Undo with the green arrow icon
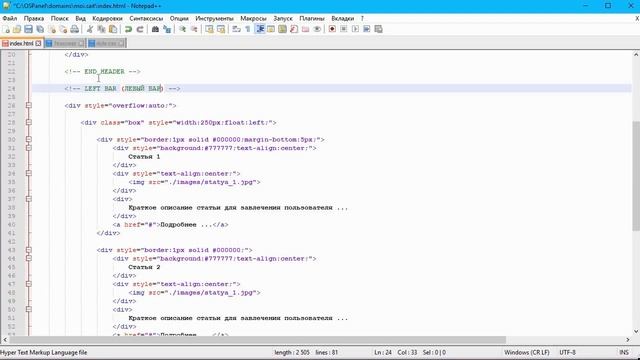 click(128, 29)
